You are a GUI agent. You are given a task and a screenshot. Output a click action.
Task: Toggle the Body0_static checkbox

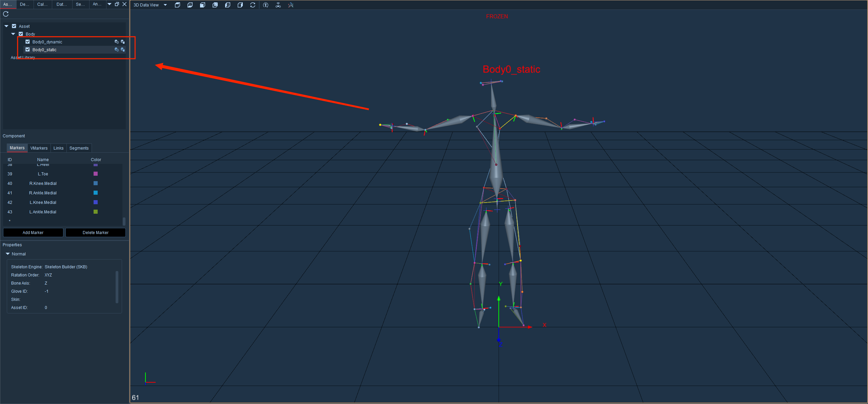(x=27, y=50)
